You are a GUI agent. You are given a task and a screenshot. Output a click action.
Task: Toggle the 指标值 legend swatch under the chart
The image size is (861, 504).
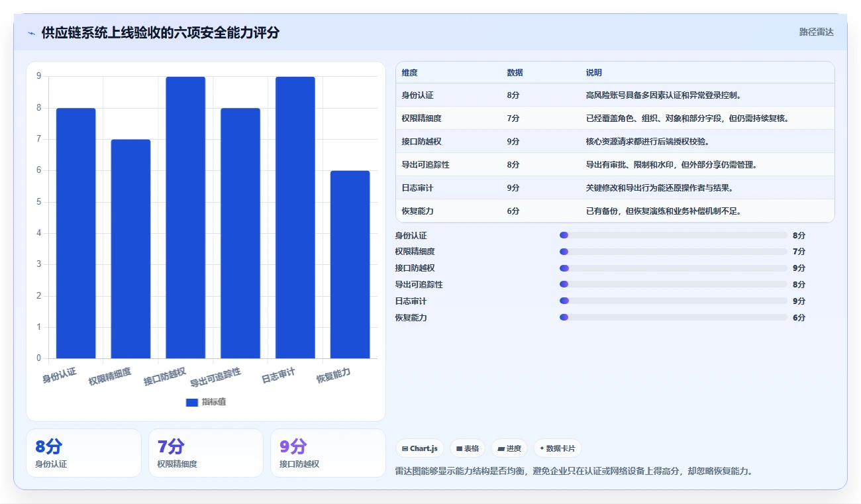coord(192,402)
